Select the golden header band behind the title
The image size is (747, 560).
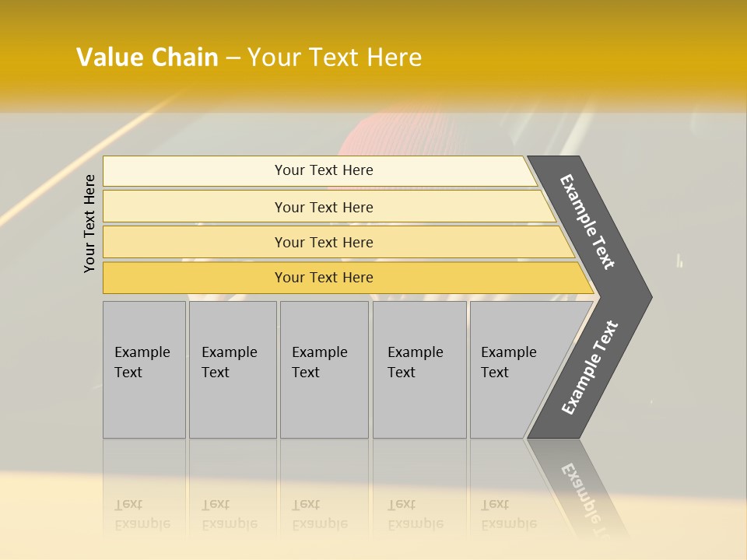tap(373, 56)
